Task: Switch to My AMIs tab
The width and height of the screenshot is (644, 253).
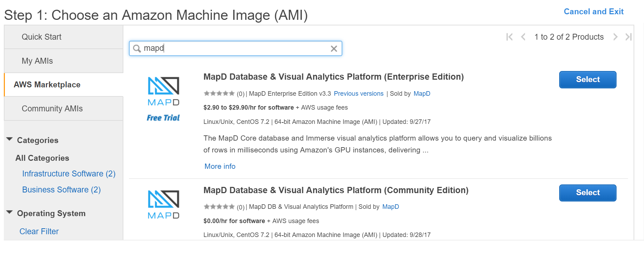Action: [37, 61]
